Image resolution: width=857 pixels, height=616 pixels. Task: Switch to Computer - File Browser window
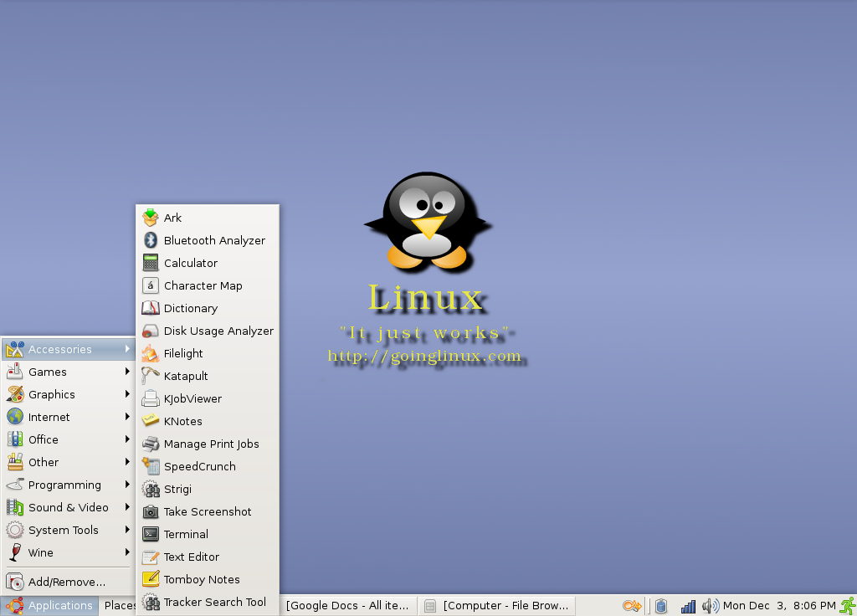(498, 606)
